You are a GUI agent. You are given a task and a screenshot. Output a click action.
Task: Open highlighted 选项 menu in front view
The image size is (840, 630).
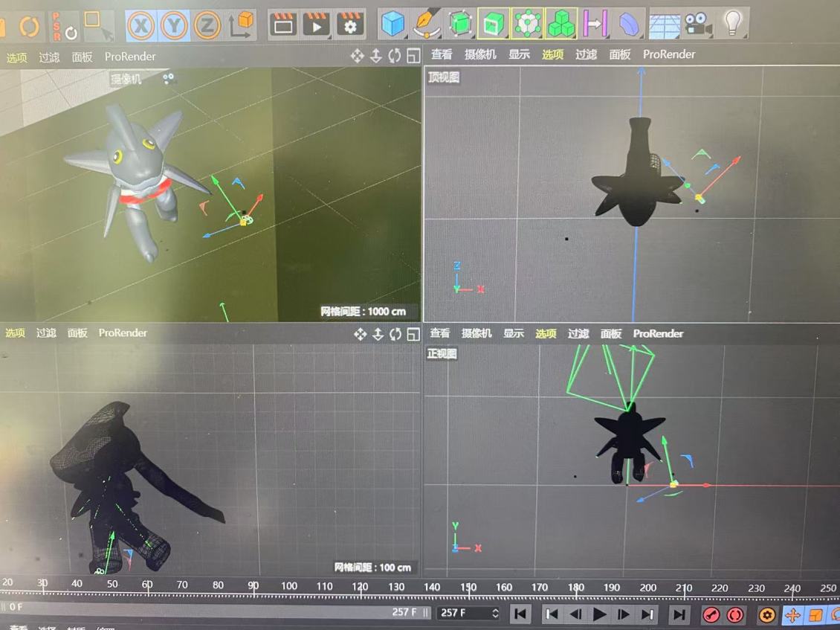point(546,333)
